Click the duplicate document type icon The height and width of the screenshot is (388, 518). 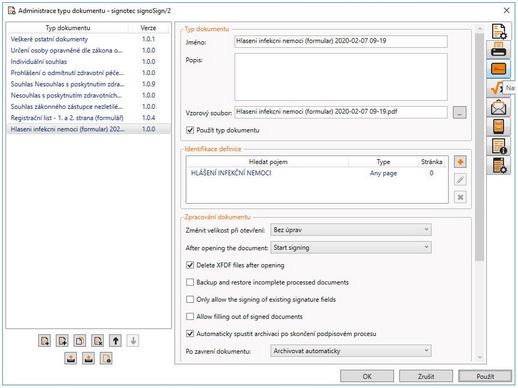tap(80, 341)
